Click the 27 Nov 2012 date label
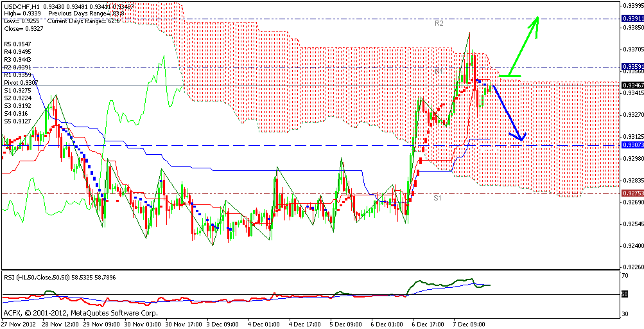The height and width of the screenshot is (329, 644). [x=19, y=324]
